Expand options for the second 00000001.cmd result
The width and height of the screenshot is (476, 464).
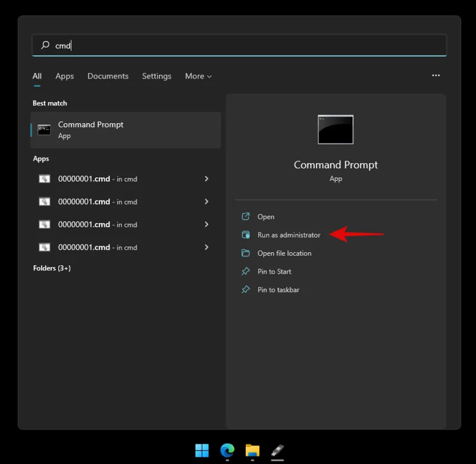[206, 202]
